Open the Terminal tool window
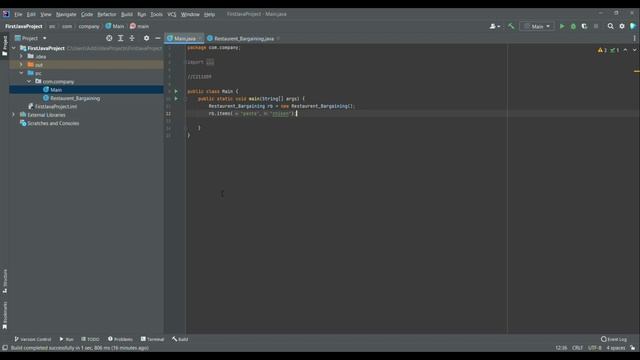The width and height of the screenshot is (640, 360). click(x=152, y=339)
